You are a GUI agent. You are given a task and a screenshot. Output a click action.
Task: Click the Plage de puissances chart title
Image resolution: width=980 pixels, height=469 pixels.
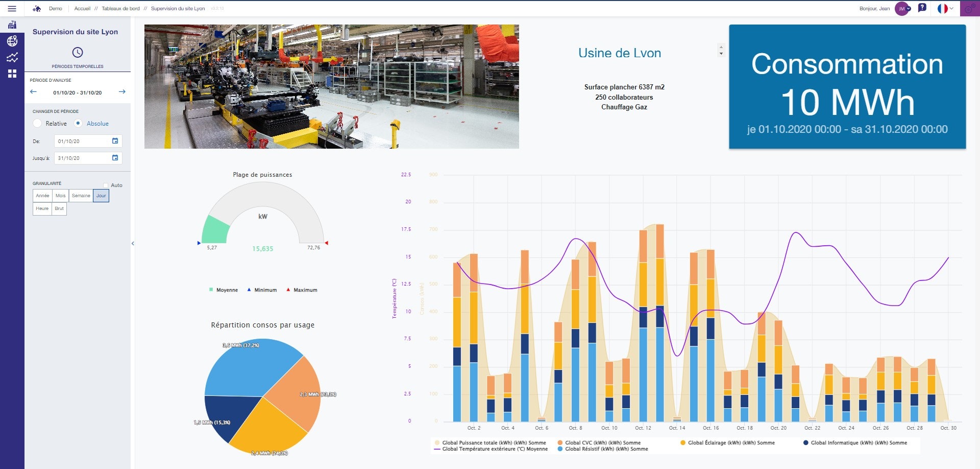[262, 175]
